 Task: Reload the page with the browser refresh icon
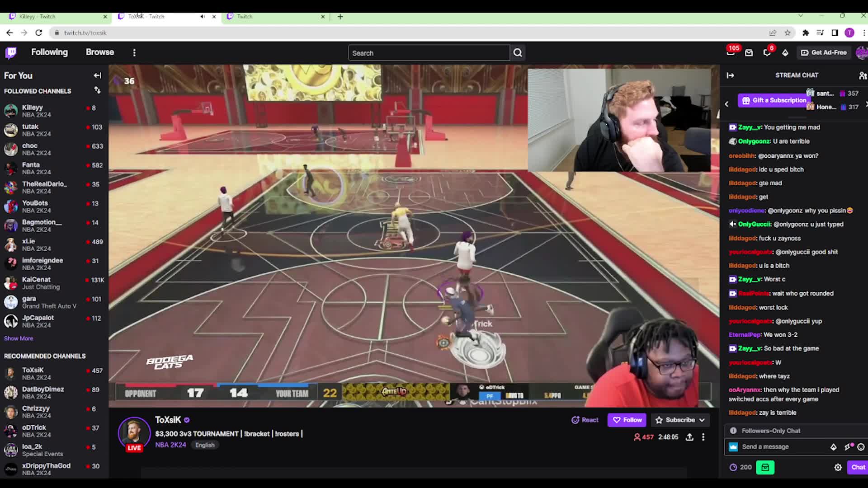click(x=39, y=33)
